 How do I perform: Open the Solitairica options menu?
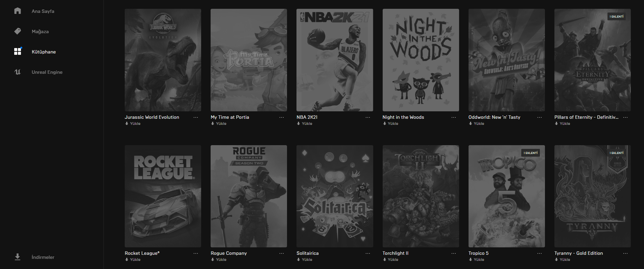(x=368, y=253)
